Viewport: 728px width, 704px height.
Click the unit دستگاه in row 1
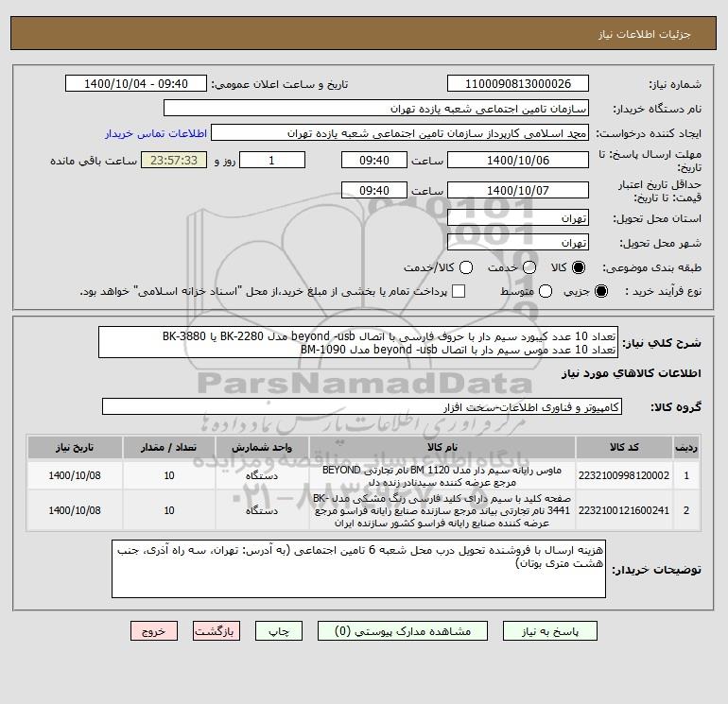pos(262,475)
